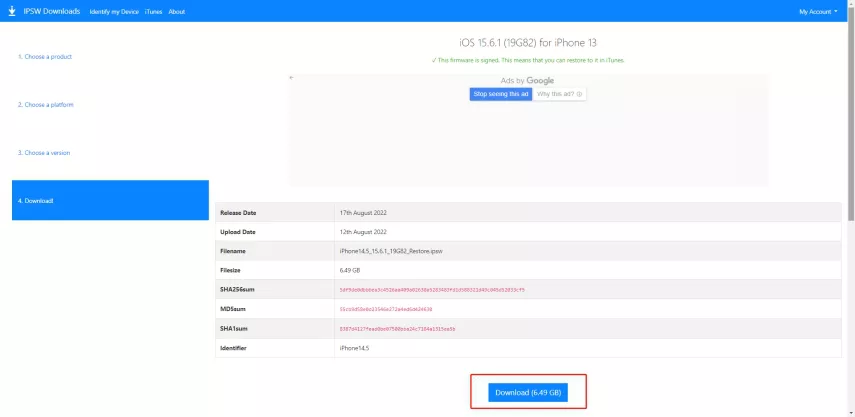Click the Upload Date row label
Viewport: 855px width, 417px height.
[x=238, y=232]
